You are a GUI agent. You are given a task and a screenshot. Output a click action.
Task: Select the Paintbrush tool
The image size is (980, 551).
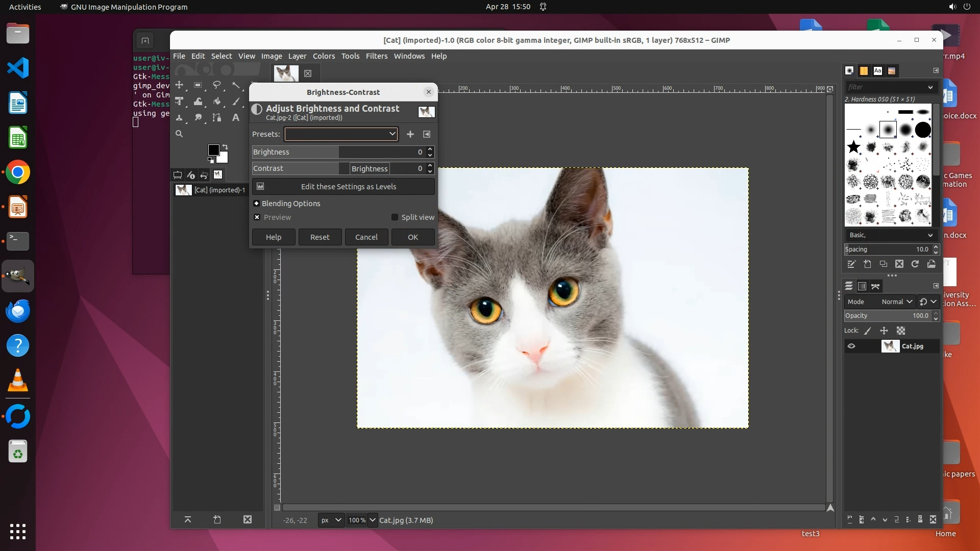(x=236, y=102)
